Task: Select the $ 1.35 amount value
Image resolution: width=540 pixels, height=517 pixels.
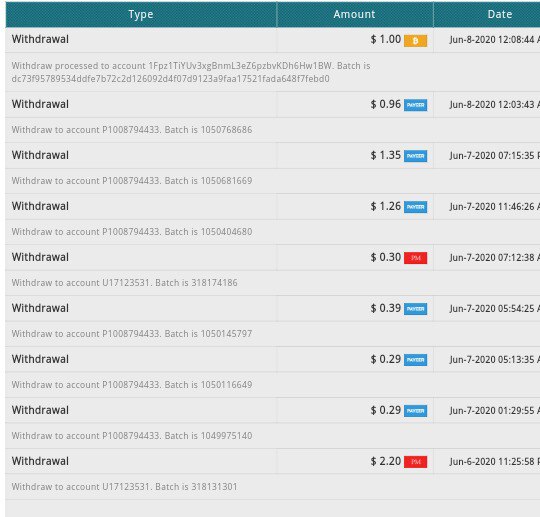Action: click(386, 155)
